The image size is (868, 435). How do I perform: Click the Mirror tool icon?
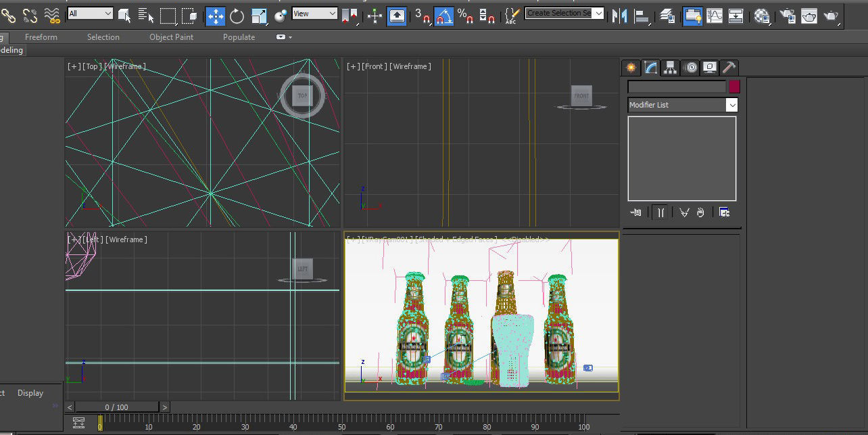[619, 16]
